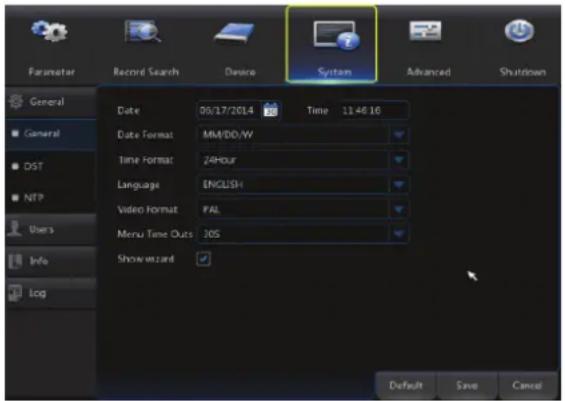Switch to the Parameter tab label

point(52,72)
